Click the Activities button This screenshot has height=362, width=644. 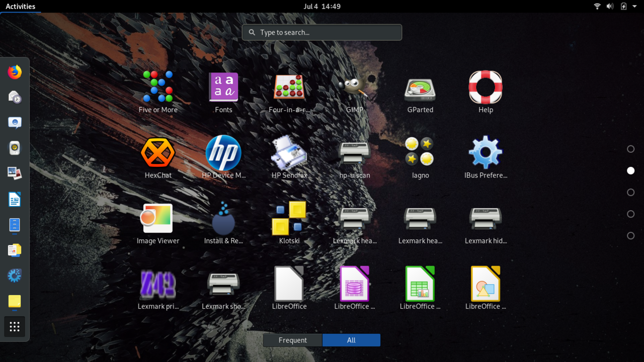(21, 7)
